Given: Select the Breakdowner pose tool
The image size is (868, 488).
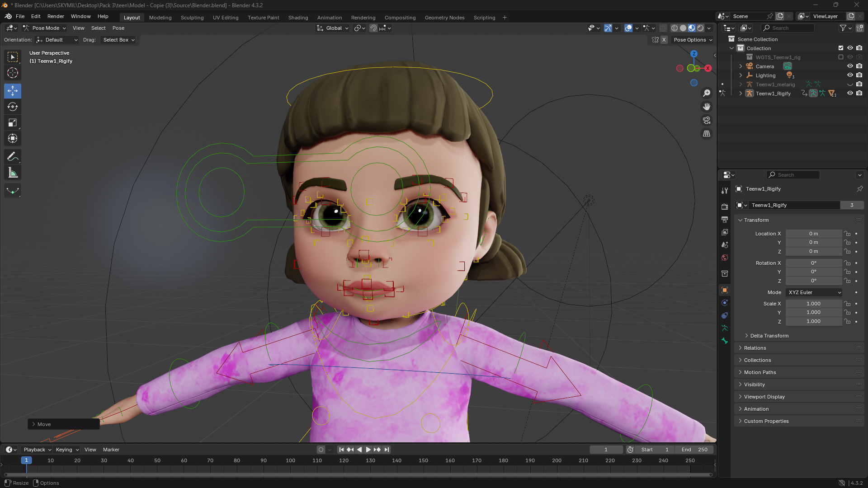Looking at the screenshot, I should coord(13,191).
